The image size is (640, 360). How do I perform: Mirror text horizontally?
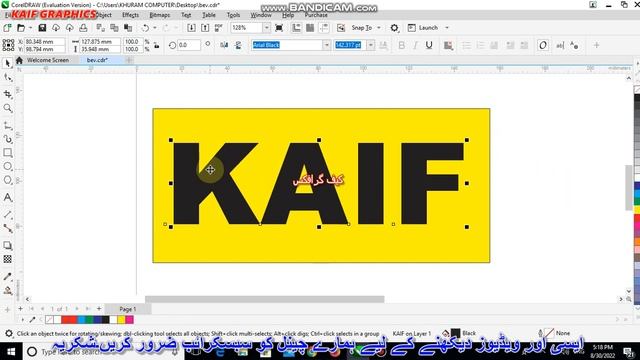(x=224, y=45)
